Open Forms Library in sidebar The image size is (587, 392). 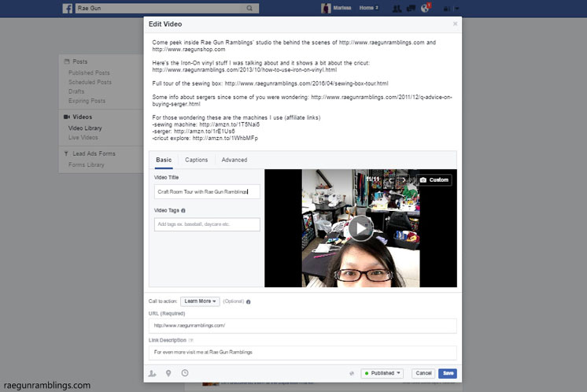[x=86, y=165]
